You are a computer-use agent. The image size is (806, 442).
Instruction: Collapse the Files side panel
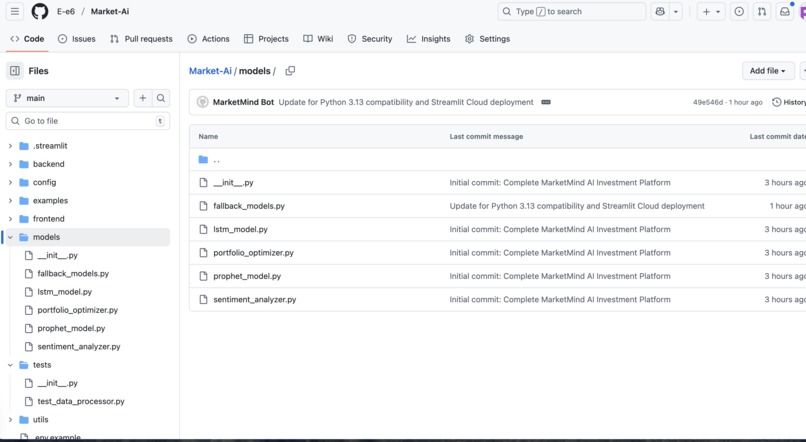pos(15,71)
